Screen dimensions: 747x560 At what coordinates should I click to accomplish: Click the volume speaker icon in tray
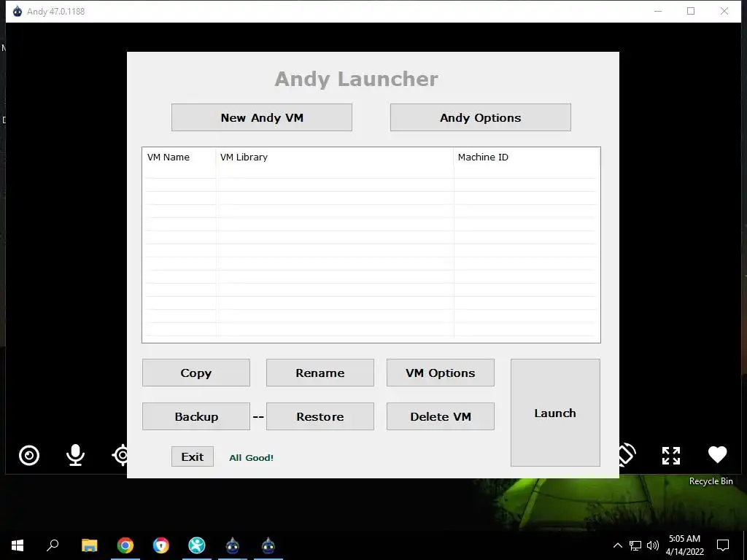click(x=653, y=545)
